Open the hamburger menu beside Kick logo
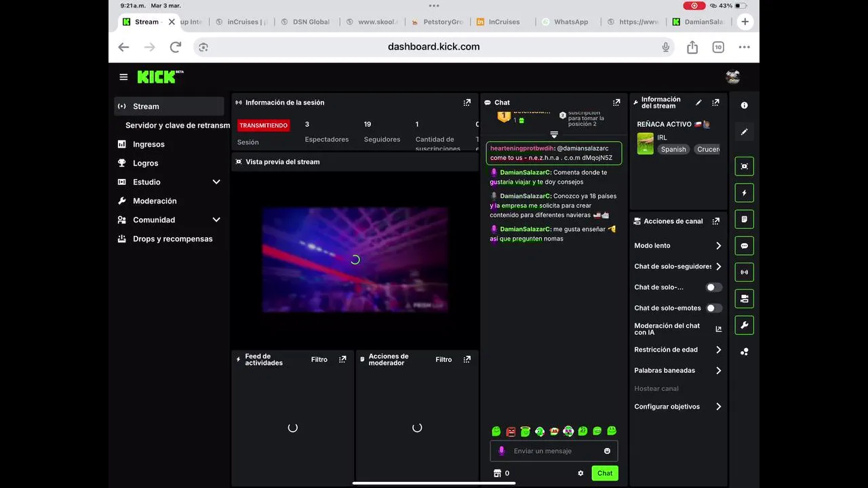Image resolution: width=868 pixels, height=488 pixels. [x=123, y=77]
